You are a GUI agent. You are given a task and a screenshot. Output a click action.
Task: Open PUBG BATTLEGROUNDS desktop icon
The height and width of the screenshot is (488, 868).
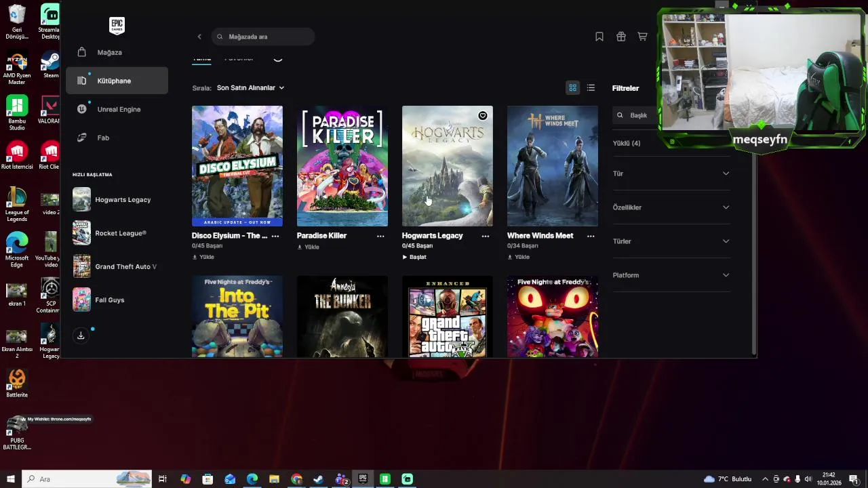coord(17,434)
